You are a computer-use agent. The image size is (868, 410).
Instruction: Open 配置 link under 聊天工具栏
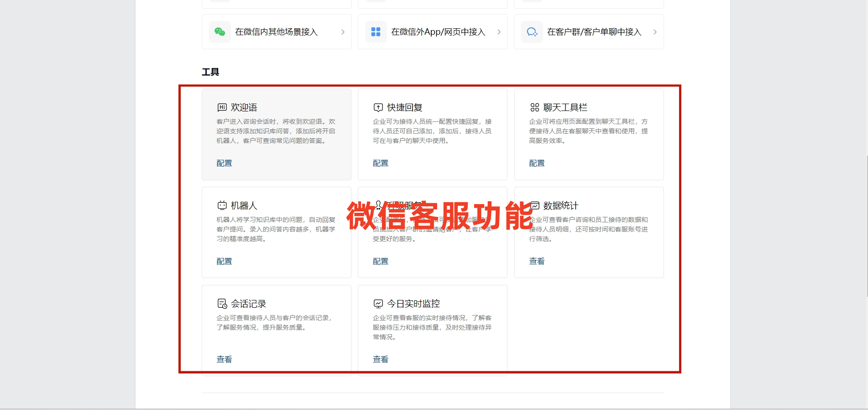coord(537,163)
